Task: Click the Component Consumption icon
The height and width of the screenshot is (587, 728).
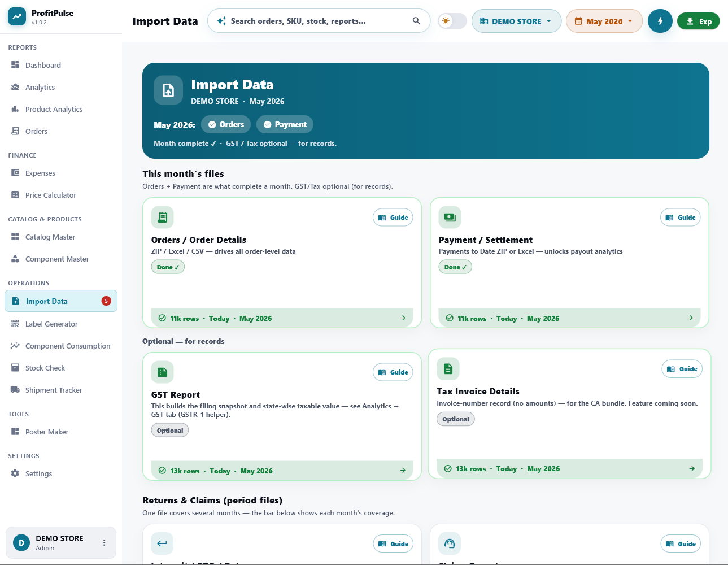Action: click(x=15, y=346)
